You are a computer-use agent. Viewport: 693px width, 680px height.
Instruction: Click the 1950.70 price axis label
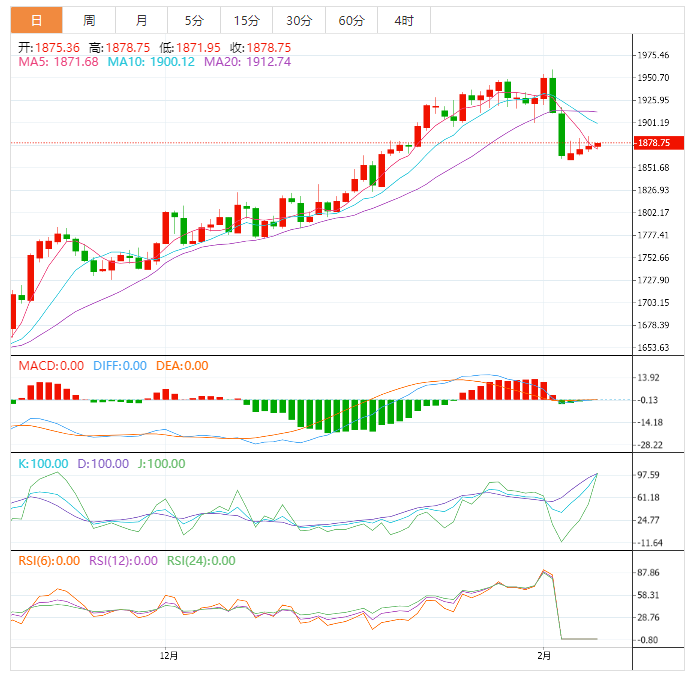[653, 78]
